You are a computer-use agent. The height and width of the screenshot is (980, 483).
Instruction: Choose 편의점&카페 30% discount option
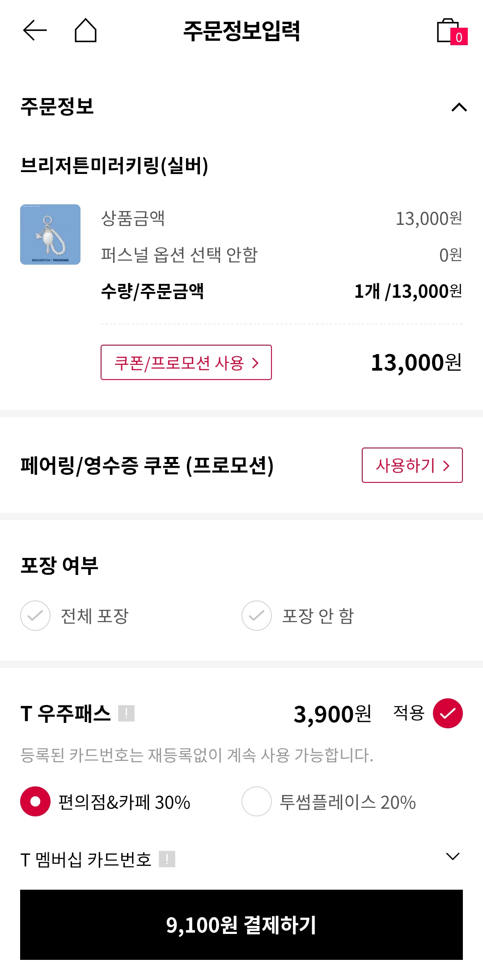(35, 802)
